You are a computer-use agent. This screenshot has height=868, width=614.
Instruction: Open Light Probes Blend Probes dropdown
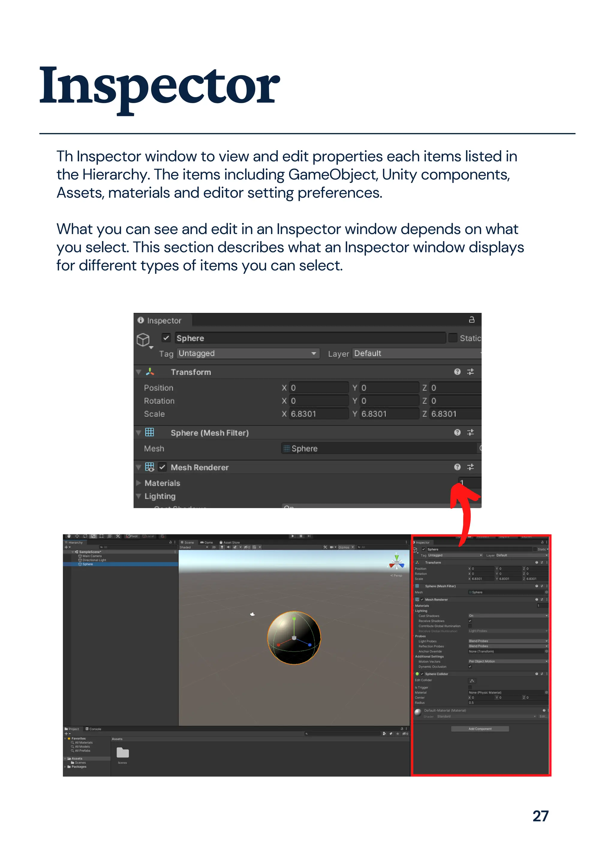tap(508, 641)
